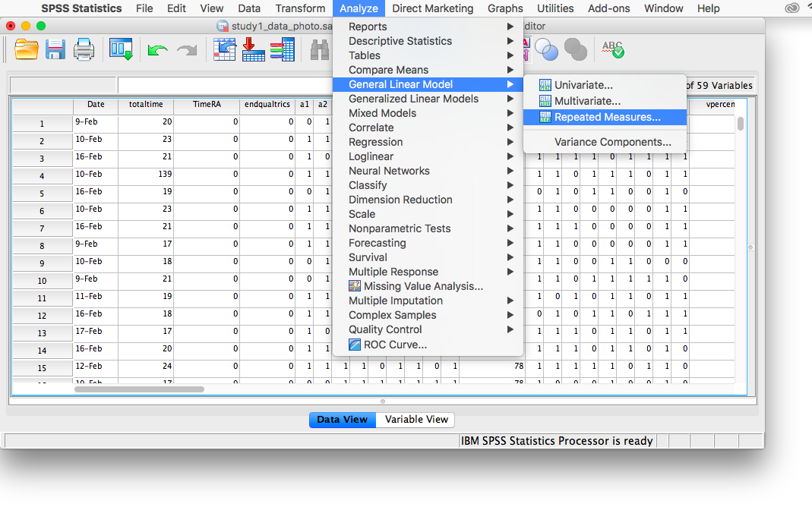
Task: Choose Multivariate from the submenu
Action: click(605, 101)
